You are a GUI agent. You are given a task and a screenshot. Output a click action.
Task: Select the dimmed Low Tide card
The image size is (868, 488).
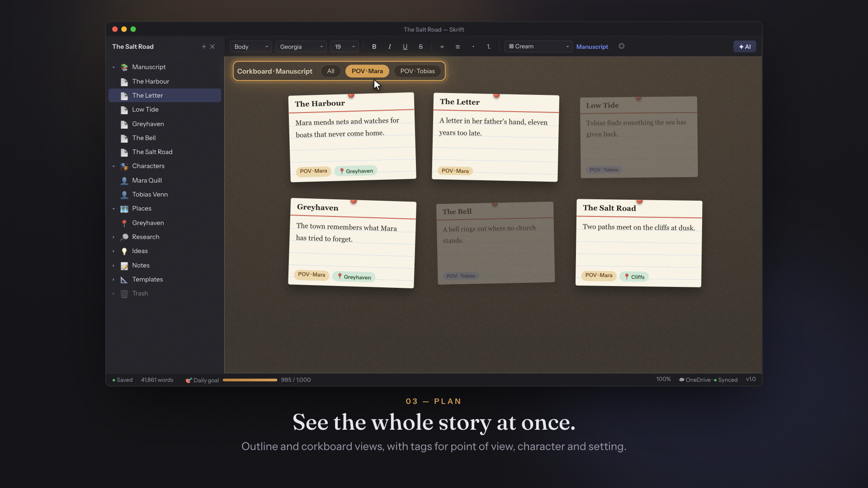[x=639, y=137]
